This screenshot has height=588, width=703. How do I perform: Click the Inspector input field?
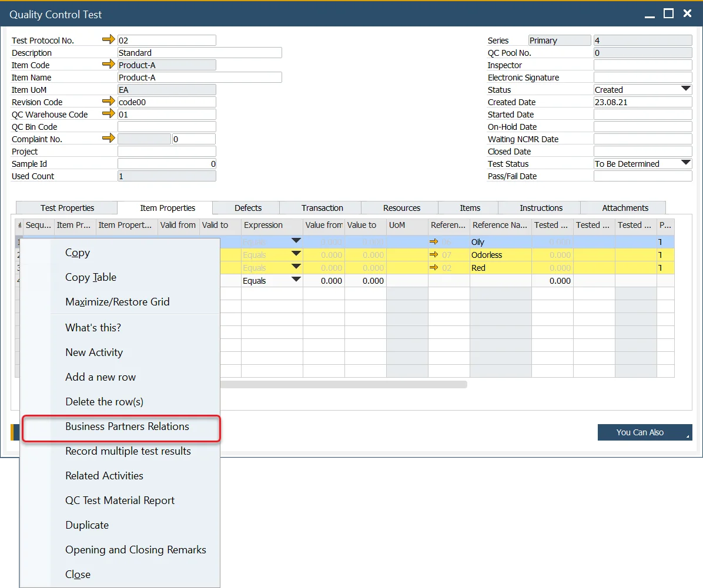pos(642,65)
